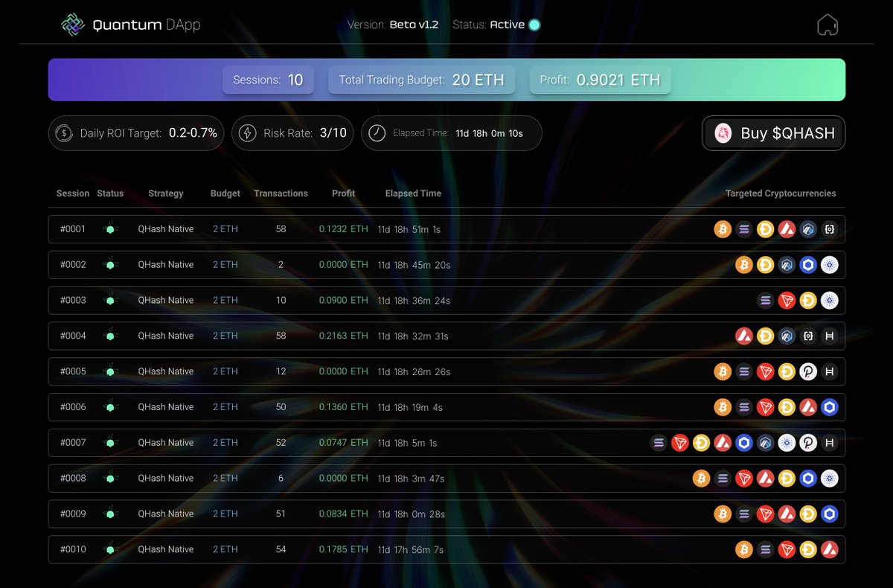Click the Total Trading Budget 20 ETH card

click(x=421, y=80)
